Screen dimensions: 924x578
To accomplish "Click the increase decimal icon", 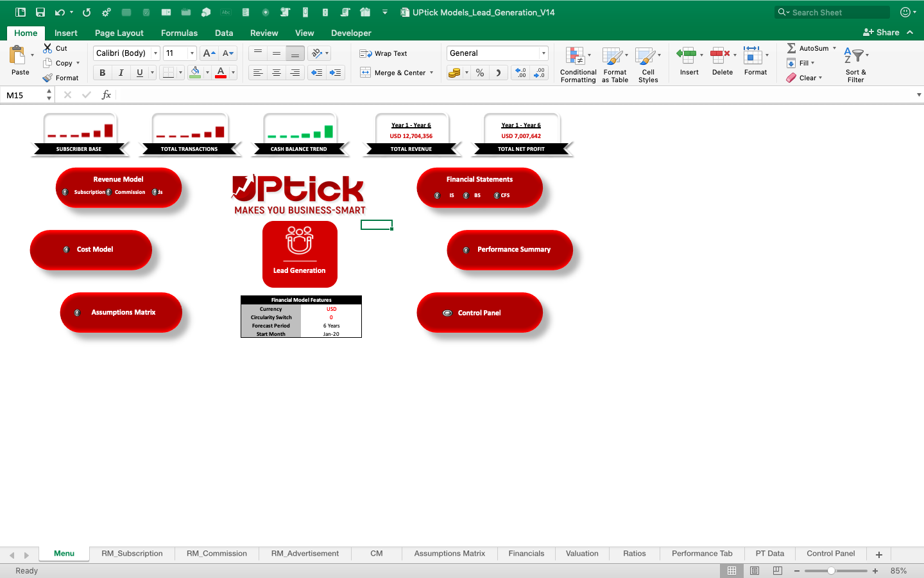I will click(521, 73).
